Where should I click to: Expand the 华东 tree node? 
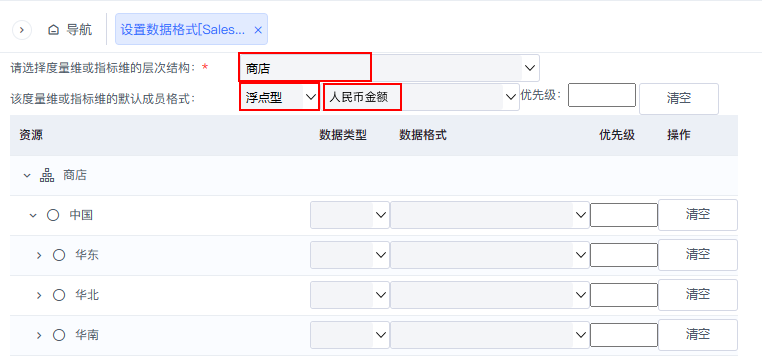coord(39,255)
